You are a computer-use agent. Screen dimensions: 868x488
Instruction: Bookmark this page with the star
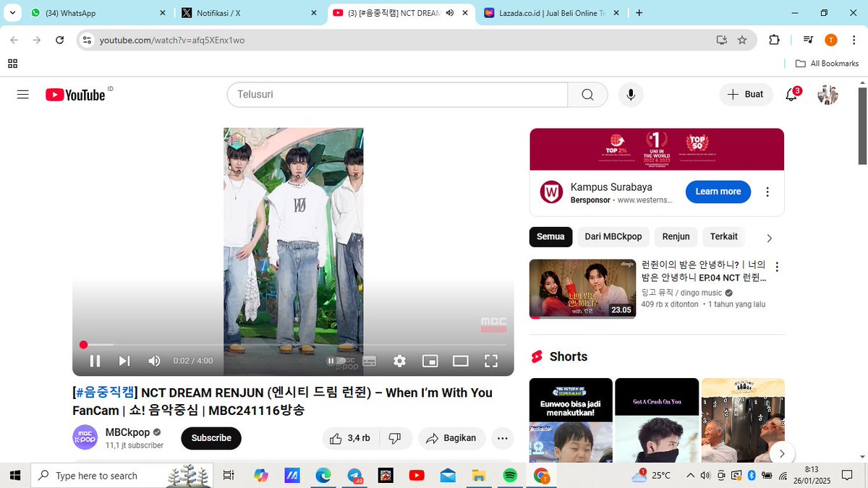point(742,40)
